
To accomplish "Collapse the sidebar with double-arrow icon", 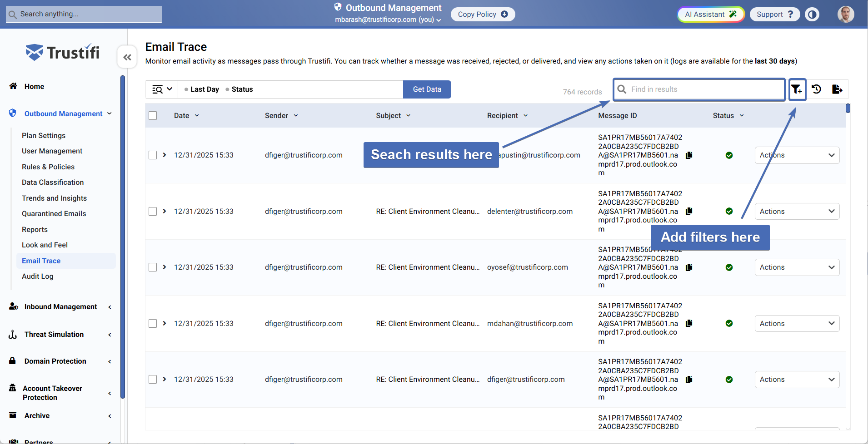I will pyautogui.click(x=127, y=57).
